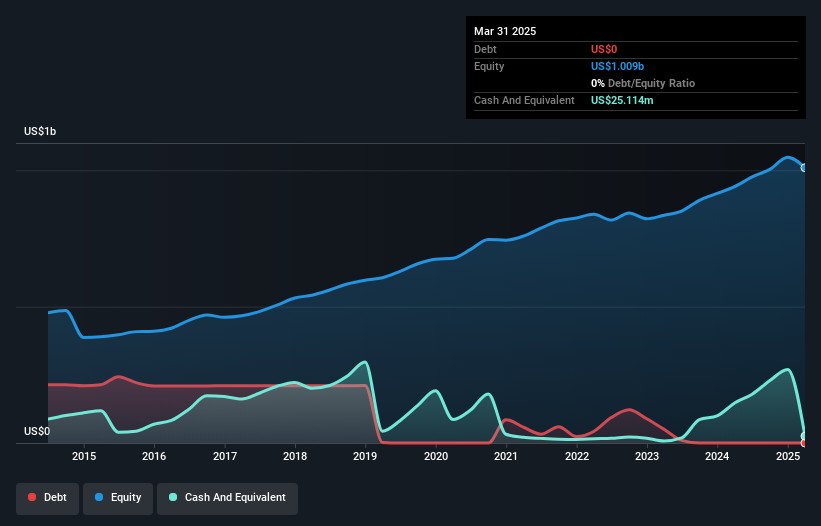This screenshot has width=821, height=526.
Task: Click the teal dot beside Cash And Equivalent
Action: tap(173, 497)
